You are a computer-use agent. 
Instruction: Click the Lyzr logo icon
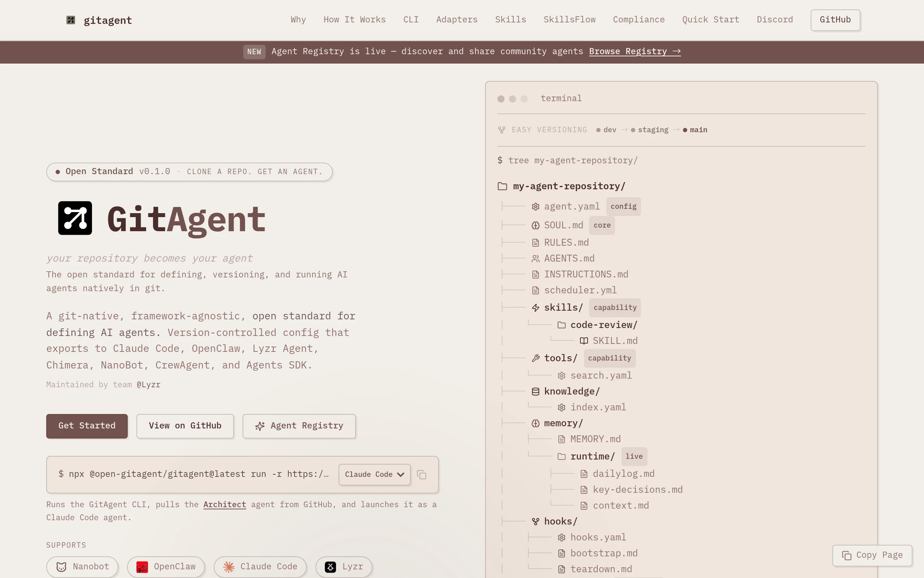(x=330, y=567)
